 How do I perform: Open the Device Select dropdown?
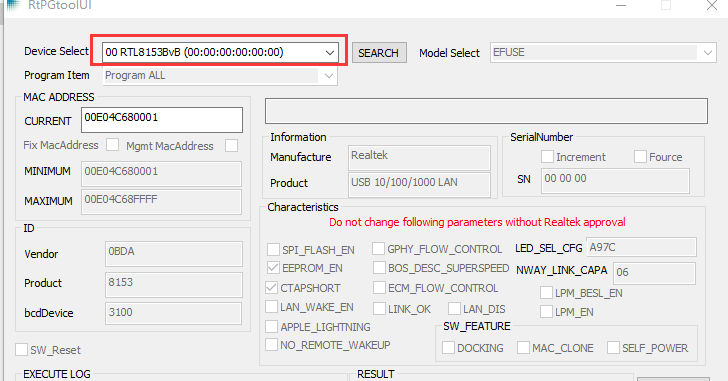(220, 52)
